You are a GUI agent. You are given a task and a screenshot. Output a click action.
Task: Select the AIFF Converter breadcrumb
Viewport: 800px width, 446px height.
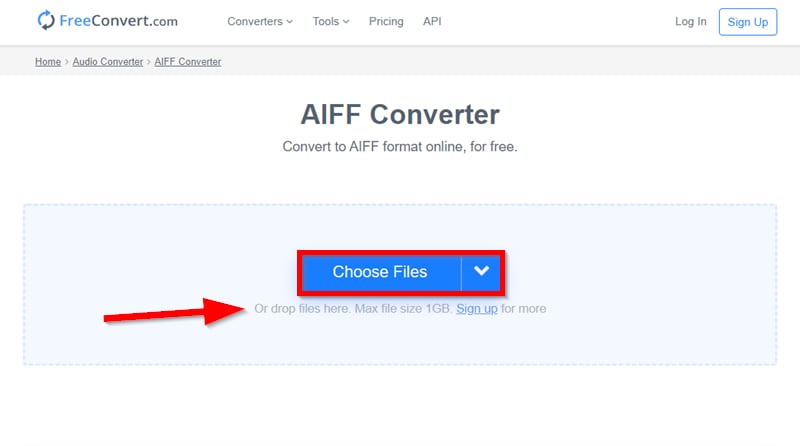pos(188,62)
